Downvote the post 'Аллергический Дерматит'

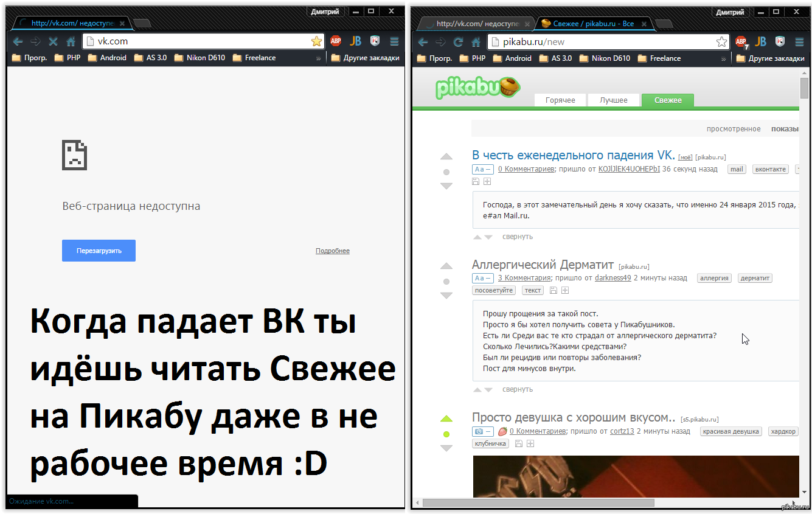446,296
